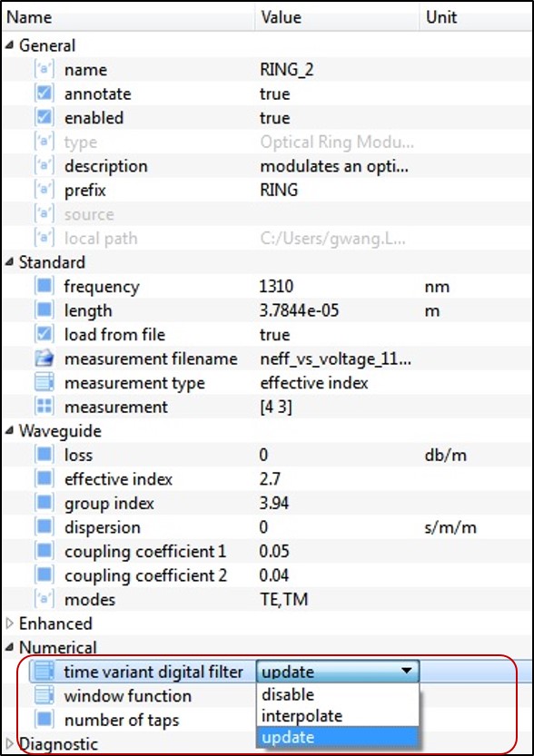
Task: Click the number icon beside number of taps
Action: click(x=44, y=720)
